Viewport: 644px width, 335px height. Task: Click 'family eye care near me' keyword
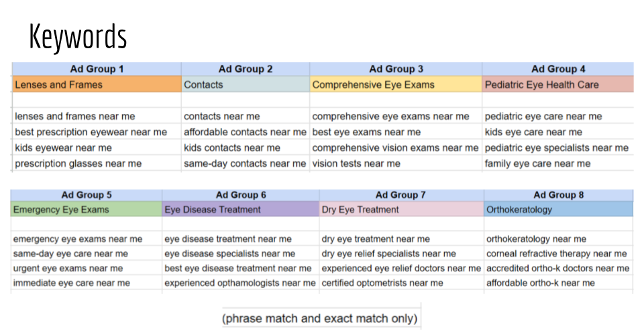[538, 163]
